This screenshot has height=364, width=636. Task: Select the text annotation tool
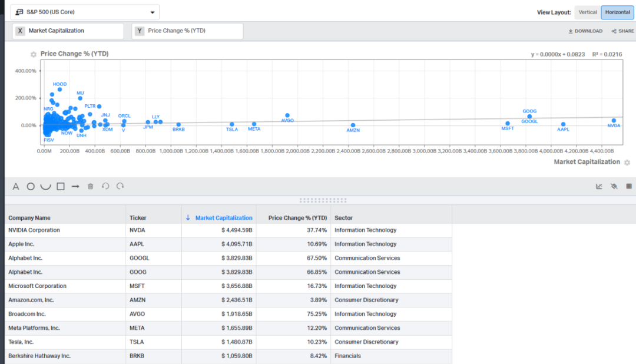(16, 187)
